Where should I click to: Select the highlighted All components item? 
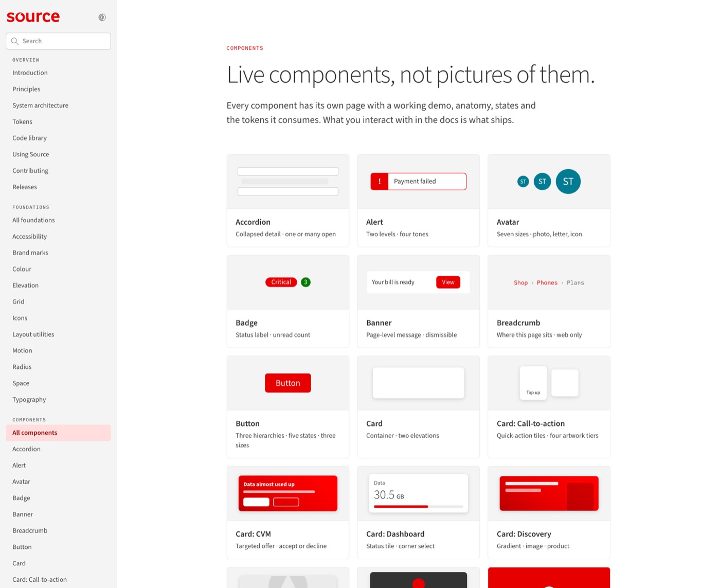(x=58, y=433)
